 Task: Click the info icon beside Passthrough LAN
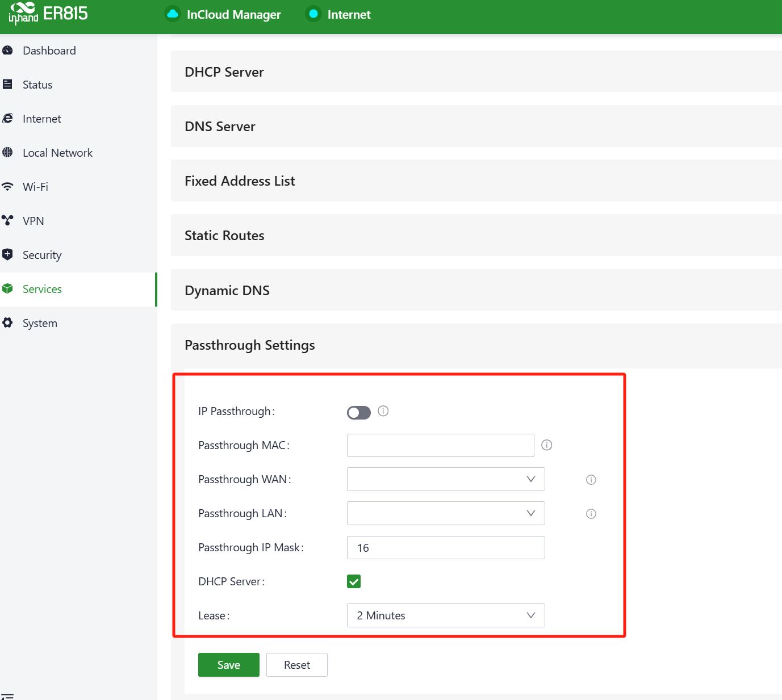click(x=591, y=514)
